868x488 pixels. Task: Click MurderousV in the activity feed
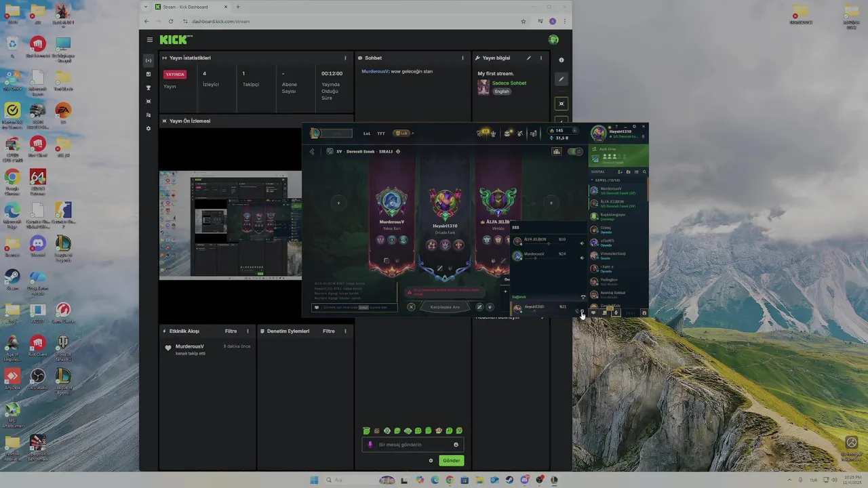click(190, 346)
